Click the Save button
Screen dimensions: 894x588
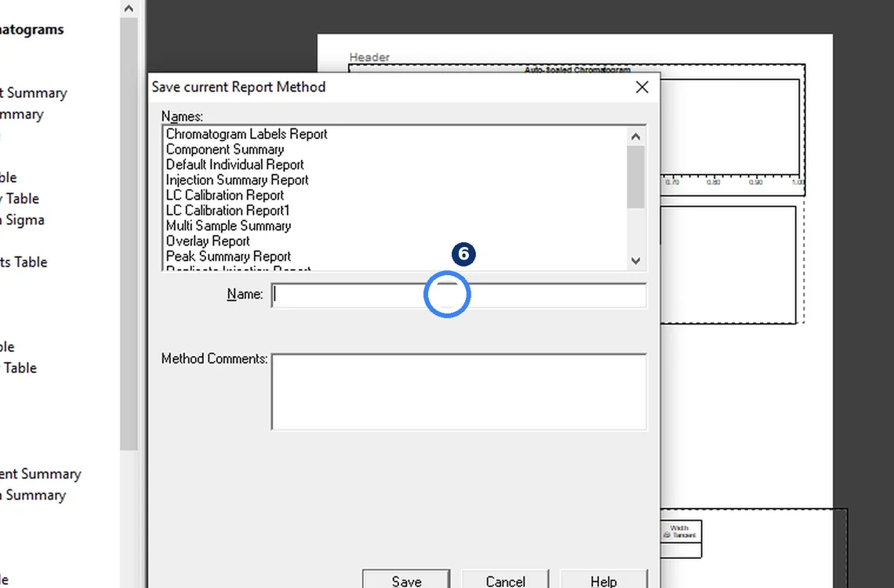(406, 580)
